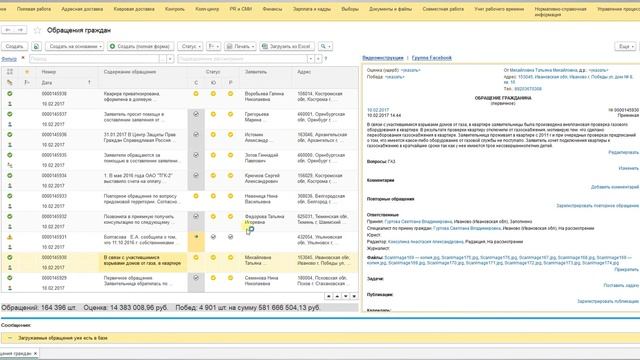Click Загрузить из Excel button
This screenshot has height=360, width=640.
287,47
